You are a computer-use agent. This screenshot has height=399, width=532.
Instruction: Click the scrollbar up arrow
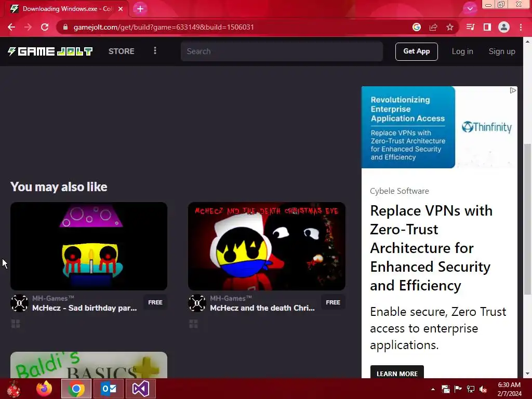[527, 42]
